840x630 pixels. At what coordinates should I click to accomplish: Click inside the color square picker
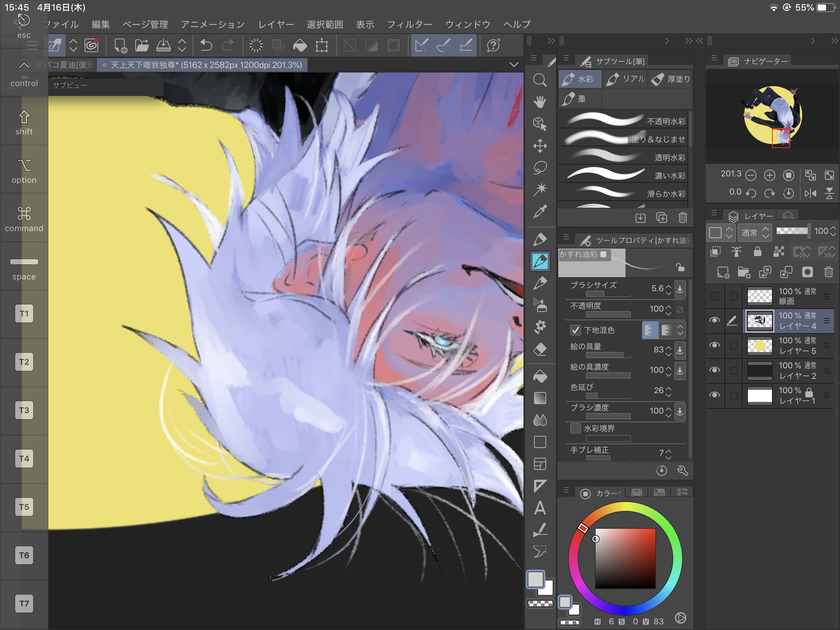pos(625,558)
